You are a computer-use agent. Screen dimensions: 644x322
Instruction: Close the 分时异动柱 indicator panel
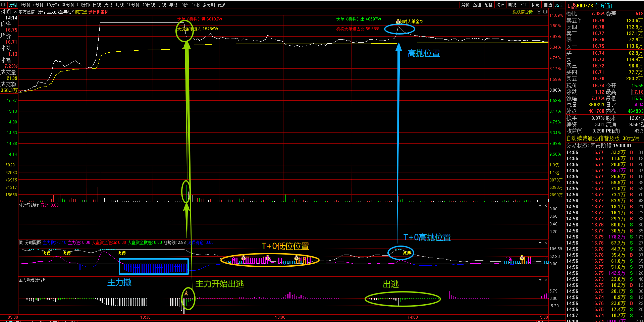point(546,206)
